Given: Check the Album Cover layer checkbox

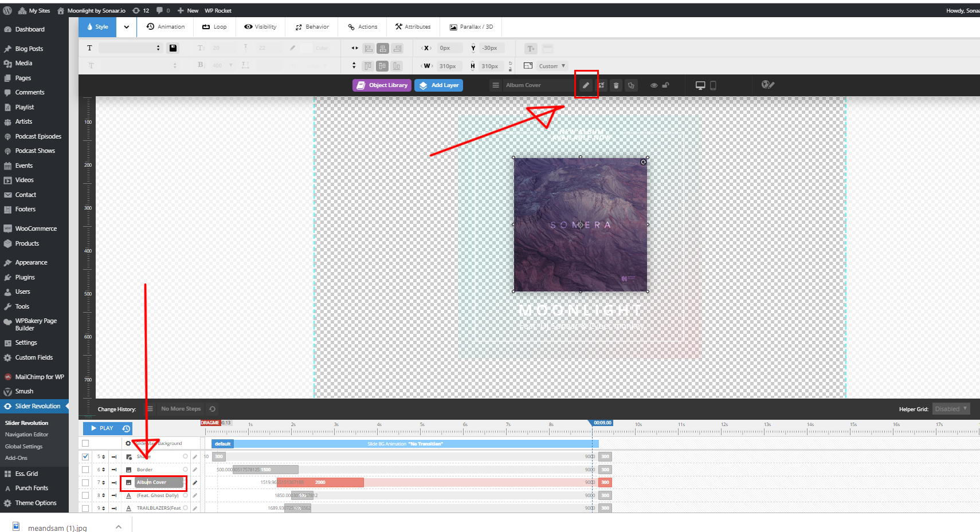Looking at the screenshot, I should [85, 483].
